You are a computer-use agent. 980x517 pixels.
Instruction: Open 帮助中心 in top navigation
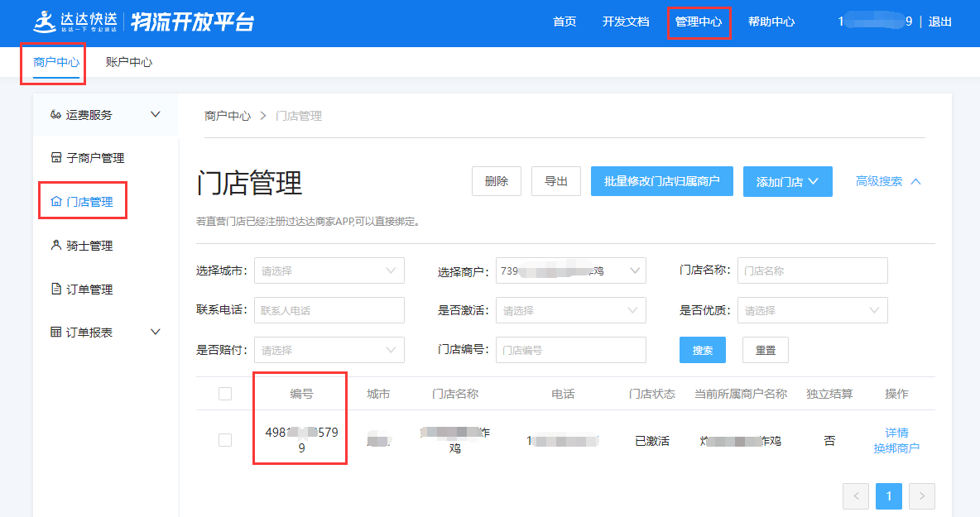pos(771,22)
